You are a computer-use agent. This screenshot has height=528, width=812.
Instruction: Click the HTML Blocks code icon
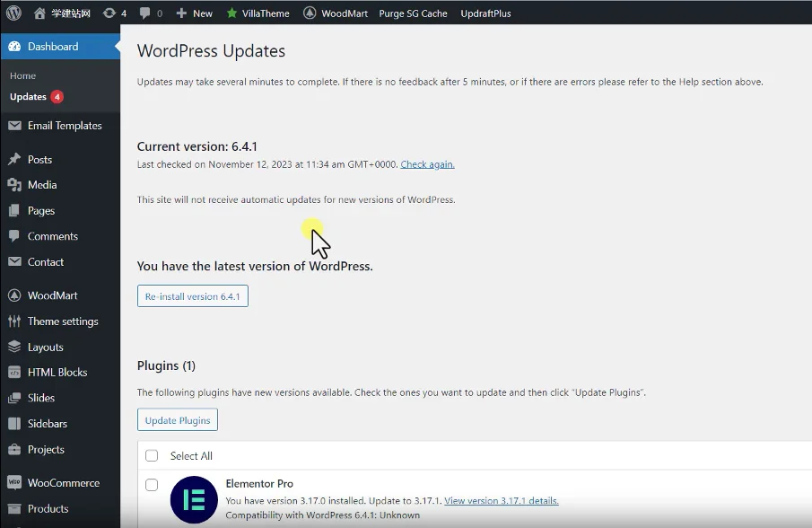point(14,372)
